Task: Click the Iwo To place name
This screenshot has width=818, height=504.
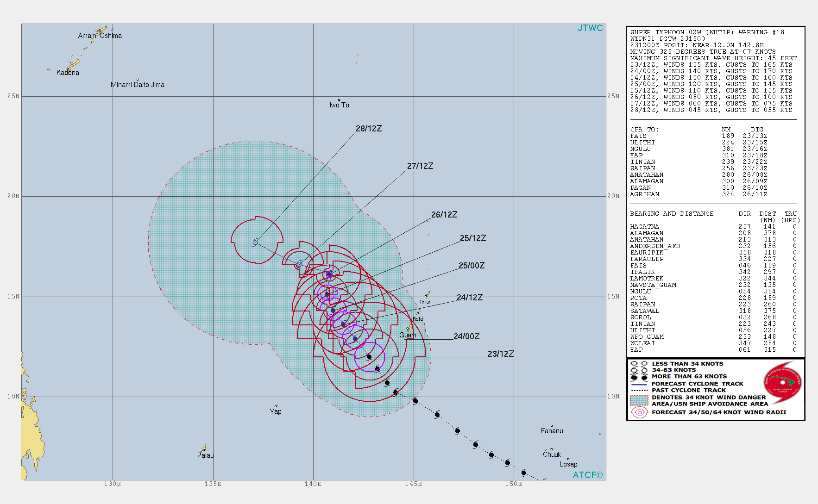Action: (340, 105)
